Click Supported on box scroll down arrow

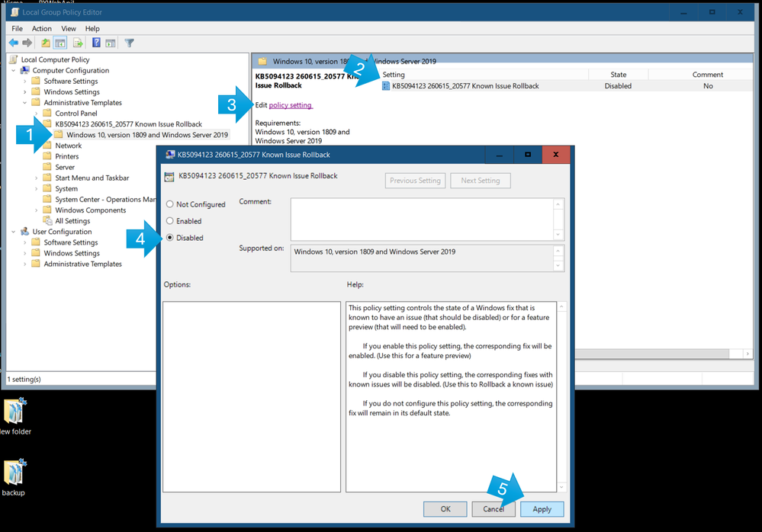coord(558,265)
